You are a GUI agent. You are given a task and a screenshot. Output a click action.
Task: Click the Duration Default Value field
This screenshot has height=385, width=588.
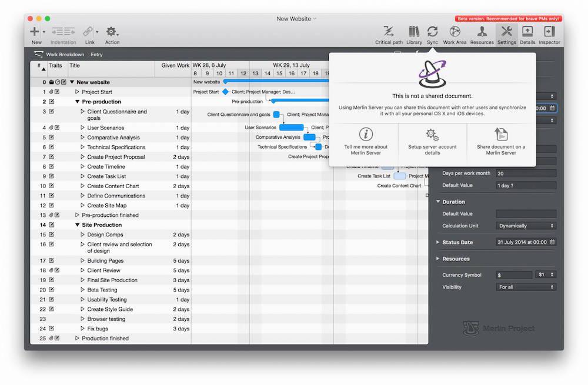tap(526, 214)
